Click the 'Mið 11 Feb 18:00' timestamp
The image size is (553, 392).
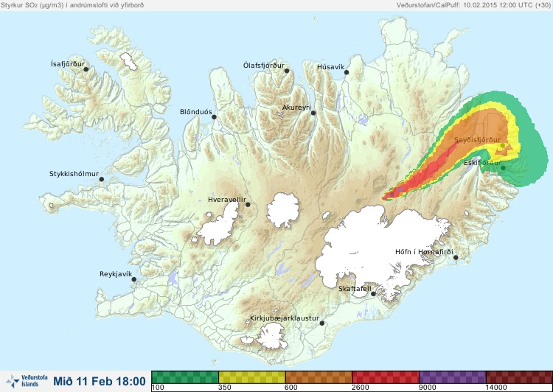point(100,381)
